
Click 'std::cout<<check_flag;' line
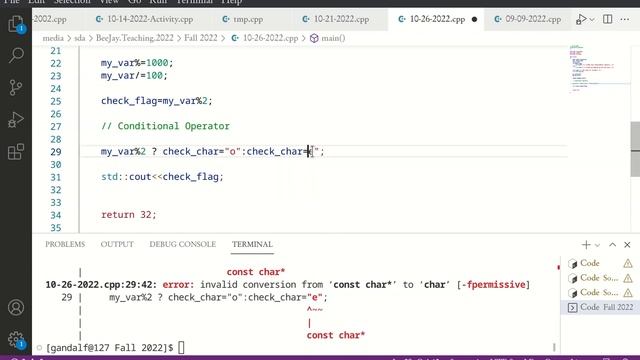coord(162,177)
